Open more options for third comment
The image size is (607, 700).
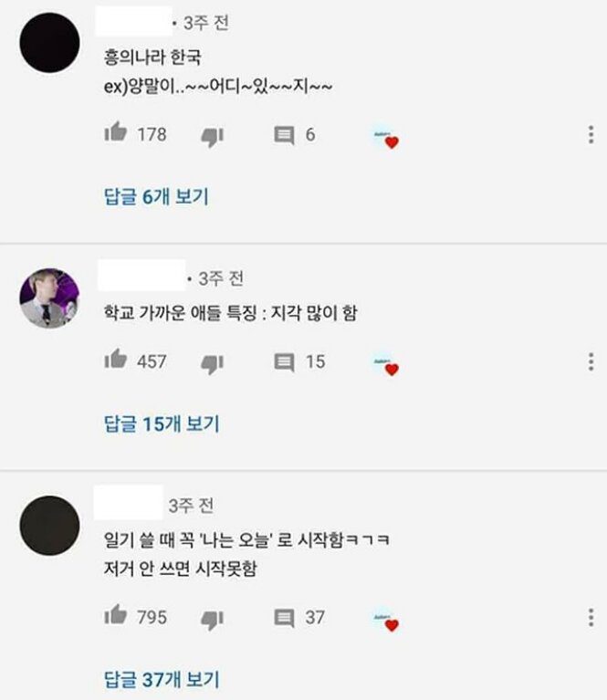click(x=591, y=618)
